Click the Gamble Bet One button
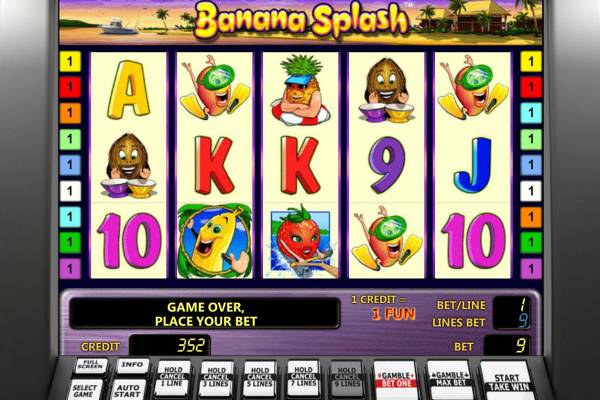This screenshot has height=400, width=600. [396, 380]
